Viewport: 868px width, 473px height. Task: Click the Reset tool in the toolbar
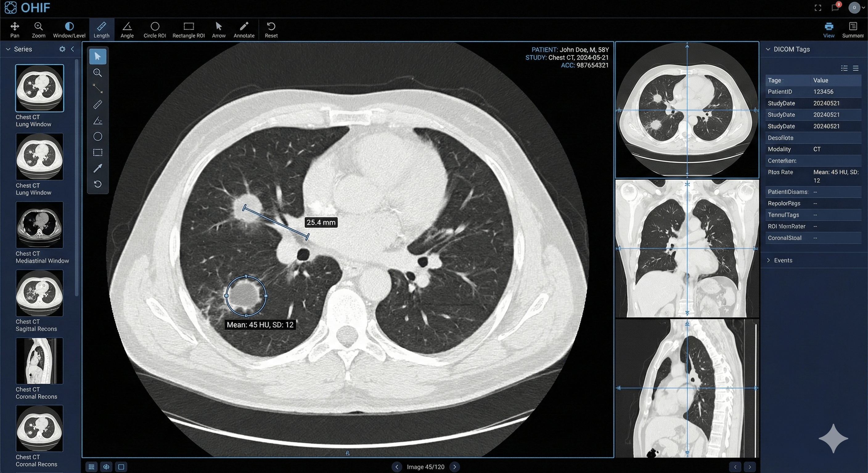(271, 29)
